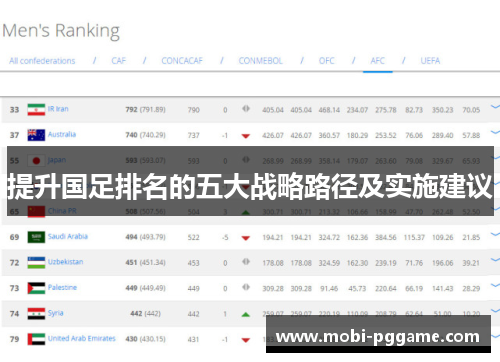The width and height of the screenshot is (500, 362).
Task: Click the rank number 79
Action: 14,339
